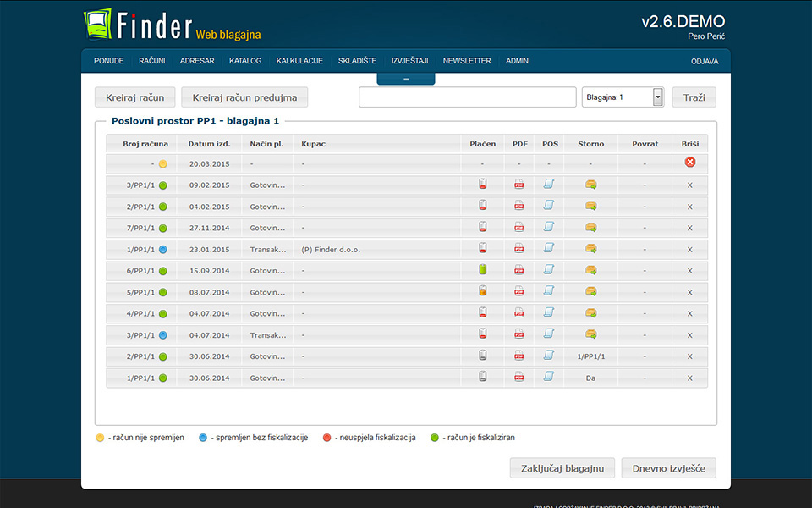
Task: Collapse the panel handle below the navigation bar
Action: pos(406,79)
